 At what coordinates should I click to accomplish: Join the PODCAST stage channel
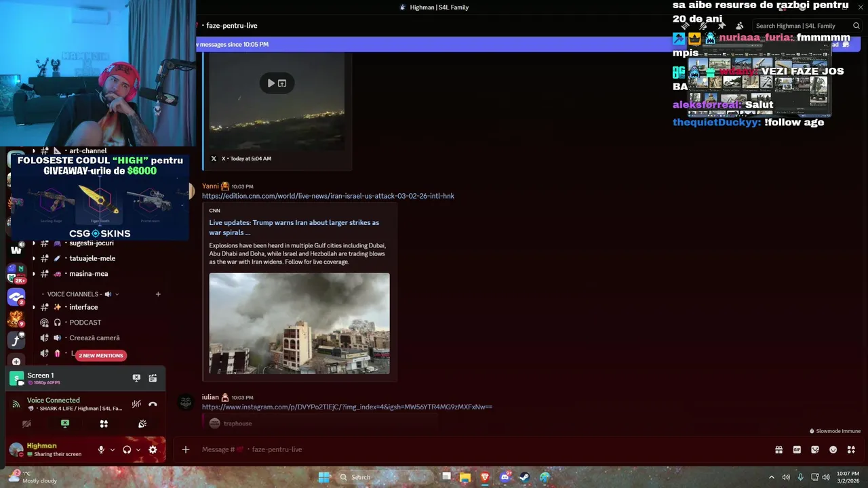(85, 323)
